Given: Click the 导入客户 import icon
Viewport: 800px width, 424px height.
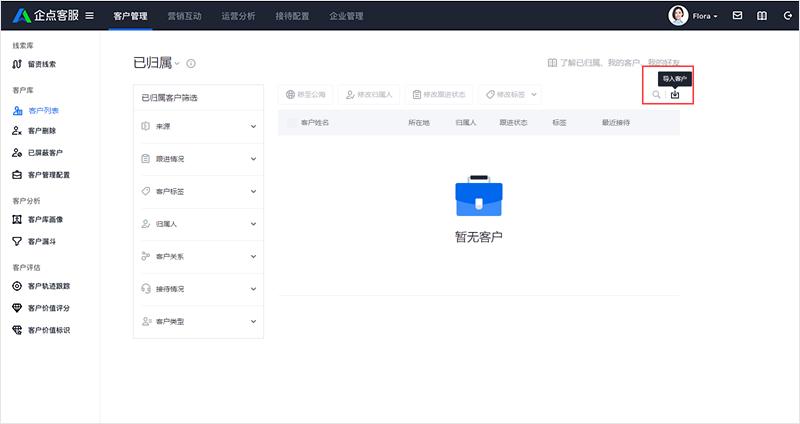Looking at the screenshot, I should point(675,94).
